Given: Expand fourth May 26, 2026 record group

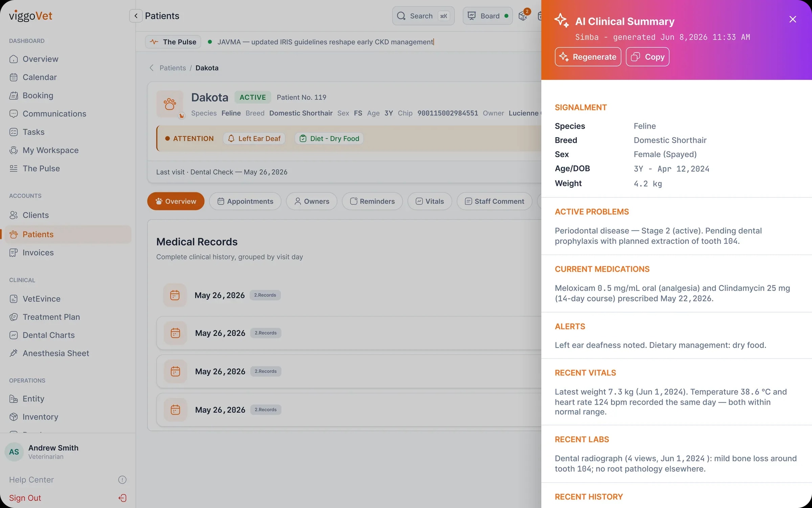Looking at the screenshot, I should click(348, 410).
